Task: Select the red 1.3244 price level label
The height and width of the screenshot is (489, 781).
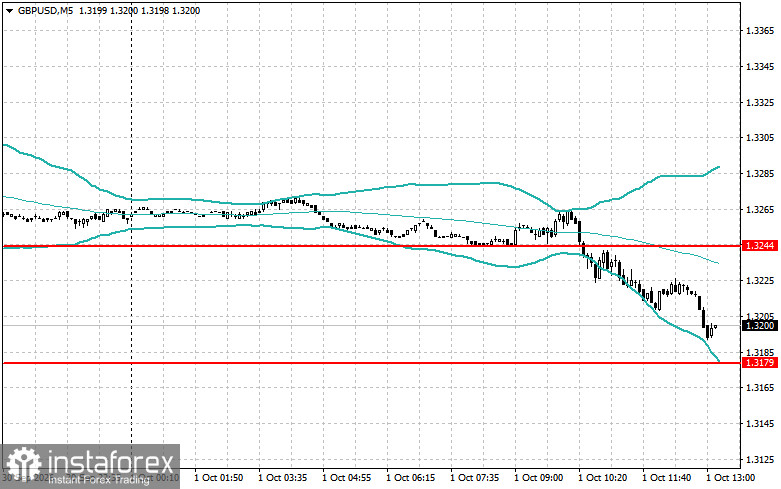Action: (760, 245)
